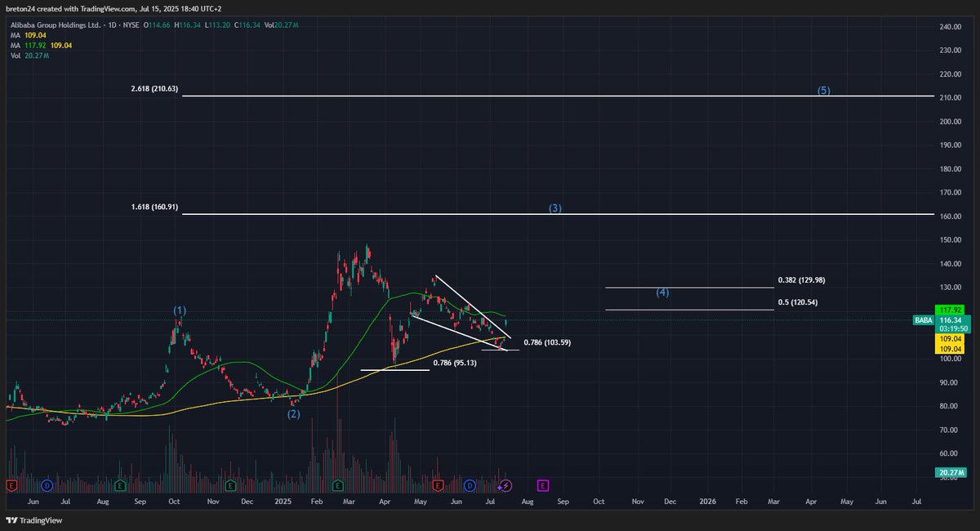Click the wave (2) label
Screen dimensions: 980x531
tap(293, 414)
